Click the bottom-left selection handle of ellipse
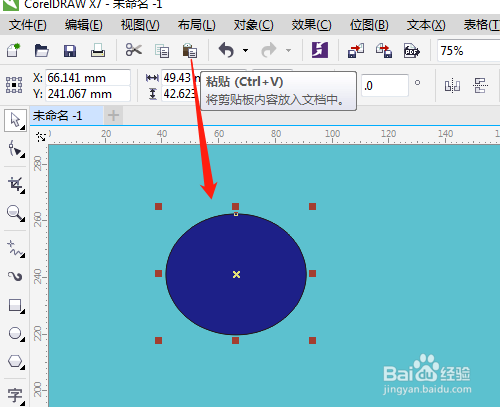 158,340
